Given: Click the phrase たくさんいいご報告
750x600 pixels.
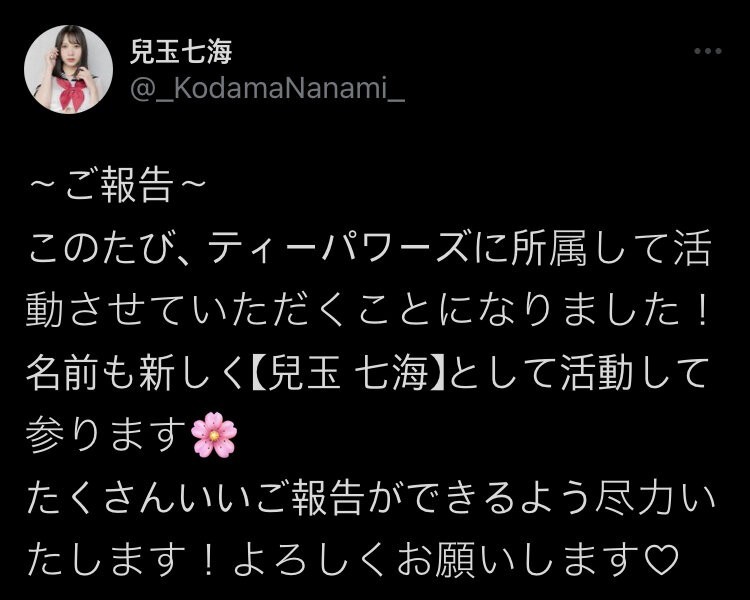Looking at the screenshot, I should click(194, 497).
